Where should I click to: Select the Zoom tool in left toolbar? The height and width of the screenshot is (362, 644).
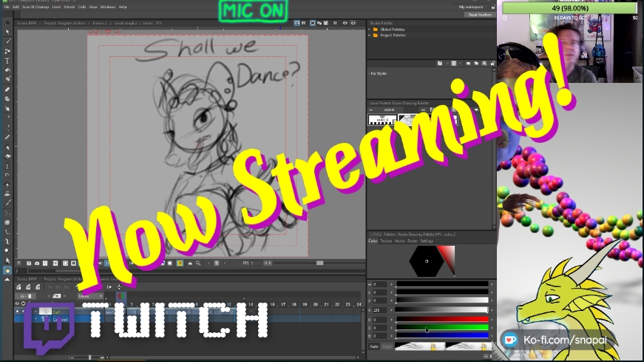[7, 250]
